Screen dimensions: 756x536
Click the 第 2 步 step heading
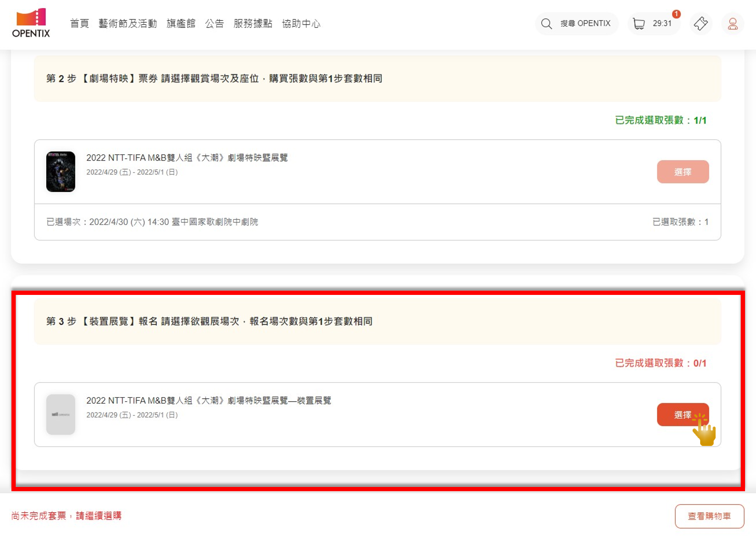coord(214,79)
